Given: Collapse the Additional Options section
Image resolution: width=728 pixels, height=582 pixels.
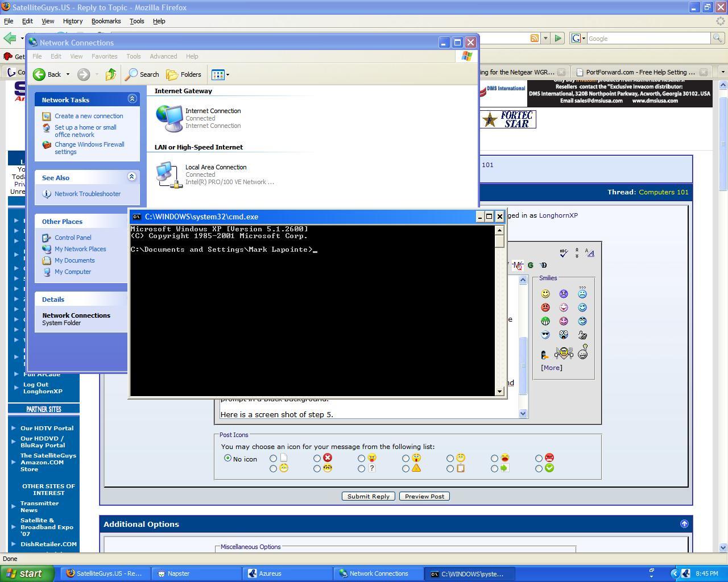Looking at the screenshot, I should 684,524.
